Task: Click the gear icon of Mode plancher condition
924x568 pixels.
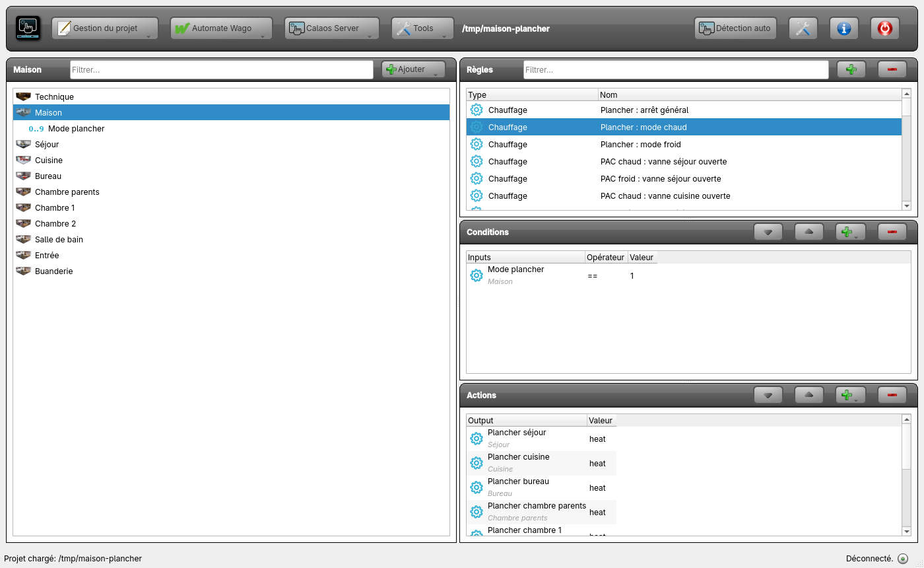Action: coord(477,275)
